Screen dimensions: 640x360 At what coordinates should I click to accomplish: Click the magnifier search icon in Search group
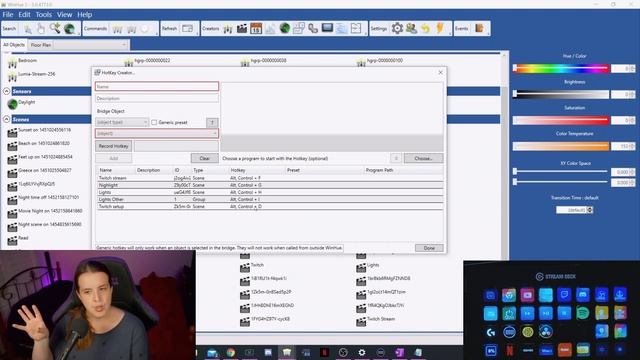click(x=27, y=29)
